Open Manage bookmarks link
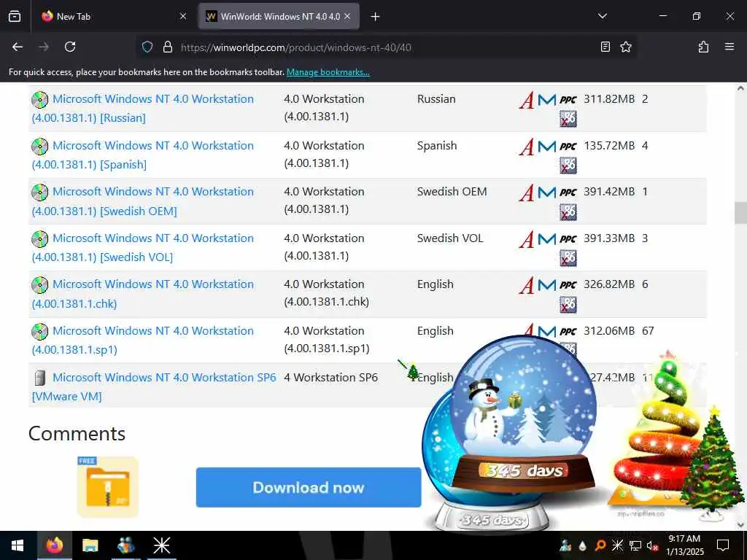 [x=328, y=72]
